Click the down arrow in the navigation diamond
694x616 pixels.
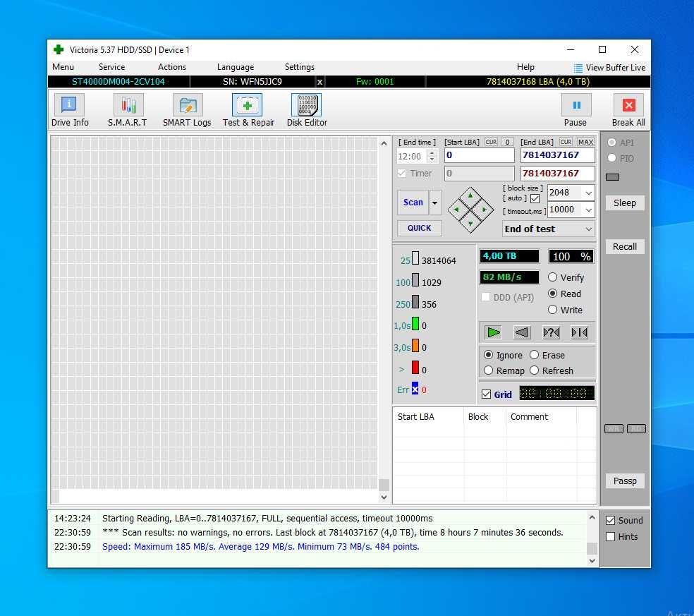tap(470, 223)
